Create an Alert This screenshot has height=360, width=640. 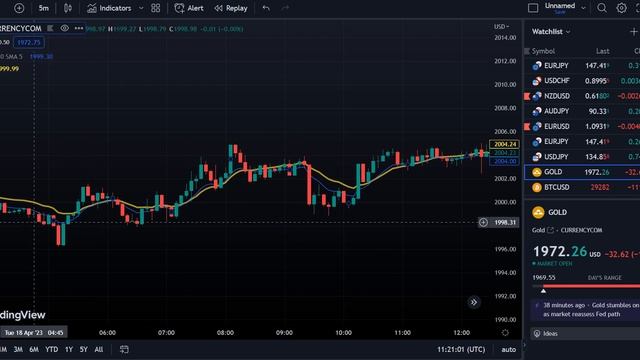coord(189,8)
